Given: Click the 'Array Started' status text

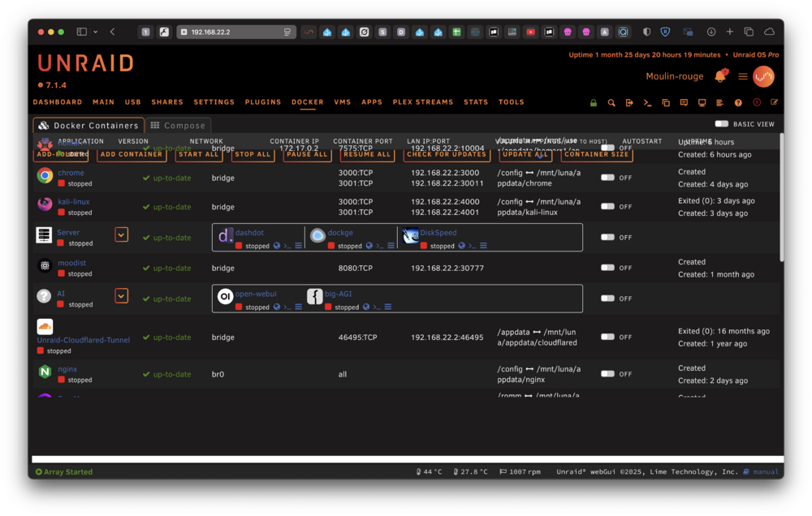Looking at the screenshot, I should click(x=68, y=472).
